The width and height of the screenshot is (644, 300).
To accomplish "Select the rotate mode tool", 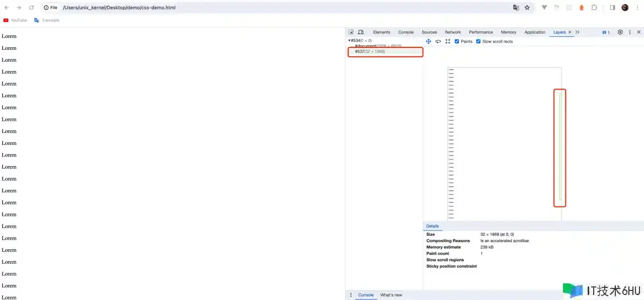I will (438, 41).
